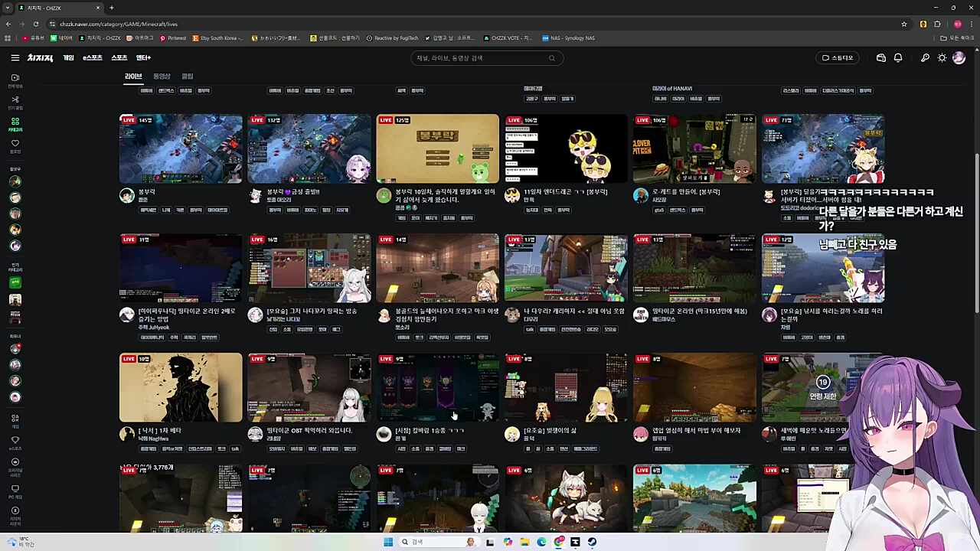Open the heart 팔로잉 icon in the sidebar
Image resolution: width=980 pixels, height=551 pixels.
pos(15,145)
